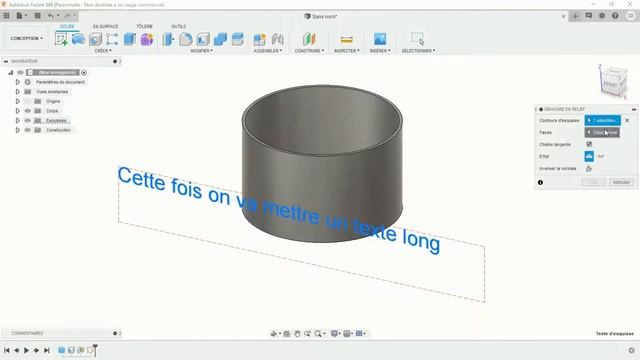This screenshot has width=640, height=360.
Task: Select the Pan hand tool icon
Action: click(297, 333)
